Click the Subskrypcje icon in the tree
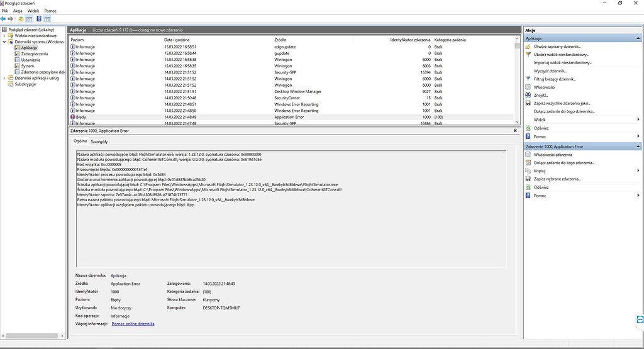644x349 pixels. (x=11, y=84)
